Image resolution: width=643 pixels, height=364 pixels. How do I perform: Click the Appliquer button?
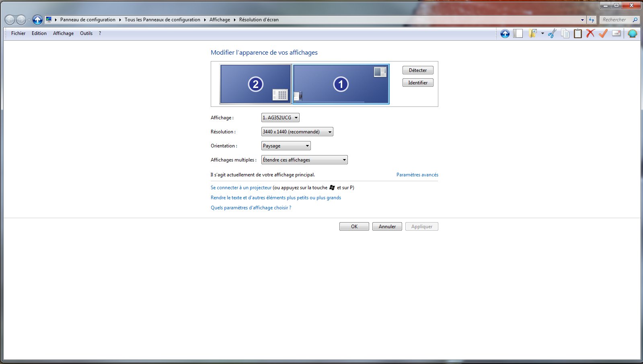tap(422, 227)
